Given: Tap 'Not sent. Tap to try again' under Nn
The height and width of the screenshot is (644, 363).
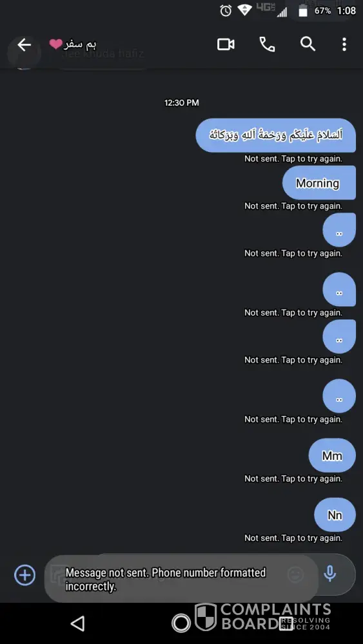Looking at the screenshot, I should coord(293,538).
